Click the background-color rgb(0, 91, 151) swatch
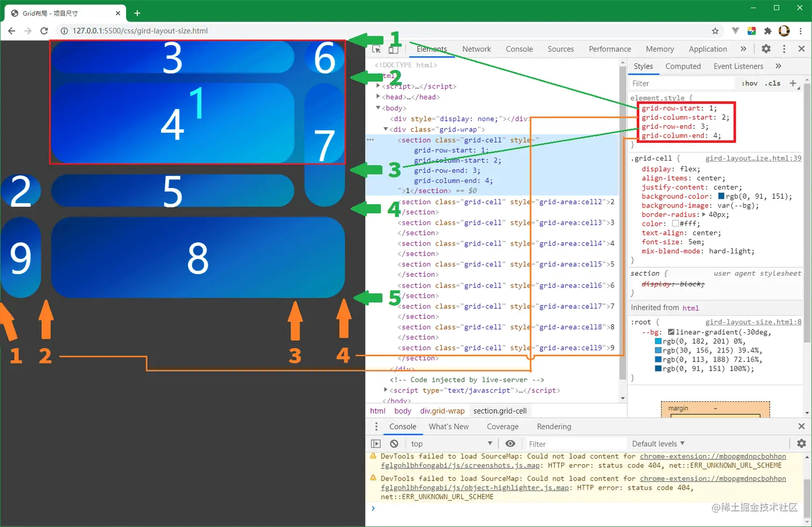812x527 pixels. tap(721, 196)
